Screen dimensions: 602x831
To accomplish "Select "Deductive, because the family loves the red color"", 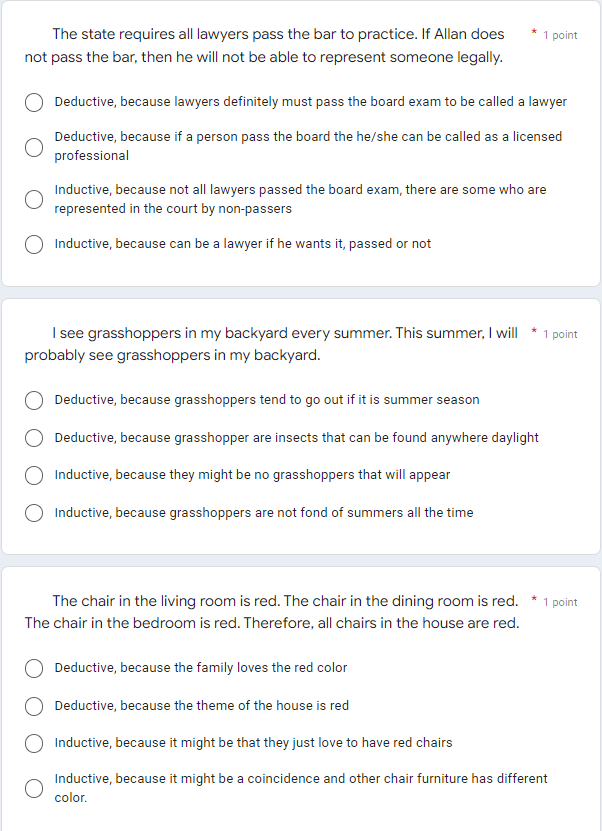I will pos(33,668).
